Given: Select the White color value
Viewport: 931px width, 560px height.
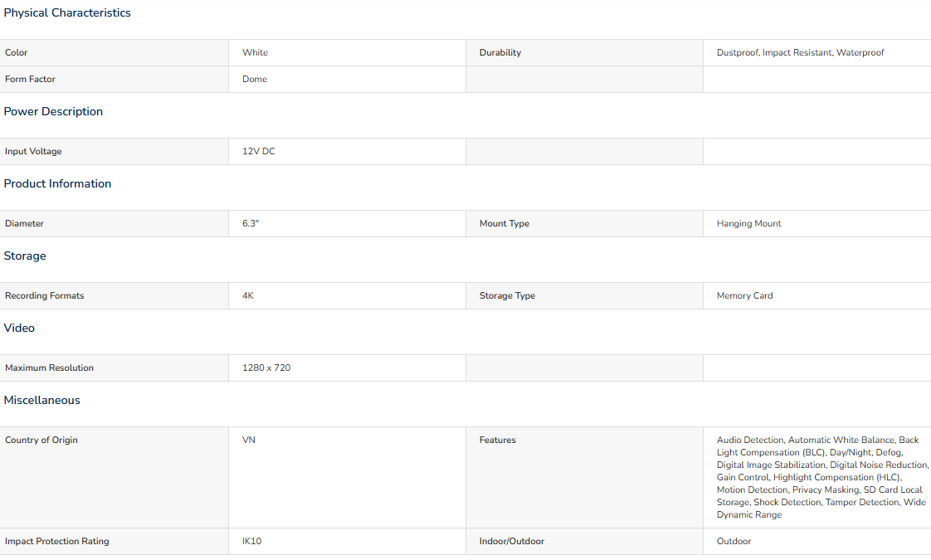Looking at the screenshot, I should [x=255, y=52].
